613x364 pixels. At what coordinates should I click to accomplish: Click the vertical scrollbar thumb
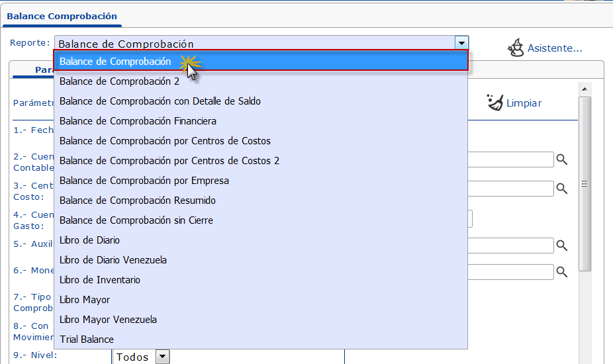point(585,184)
